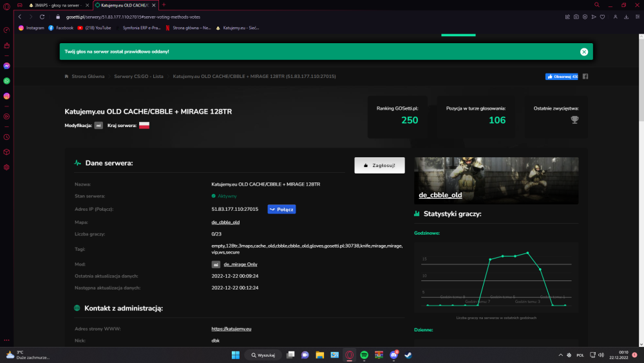Screen dimensions: 644x363
Task: Open a new tab with the plus button
Action: tap(164, 5)
